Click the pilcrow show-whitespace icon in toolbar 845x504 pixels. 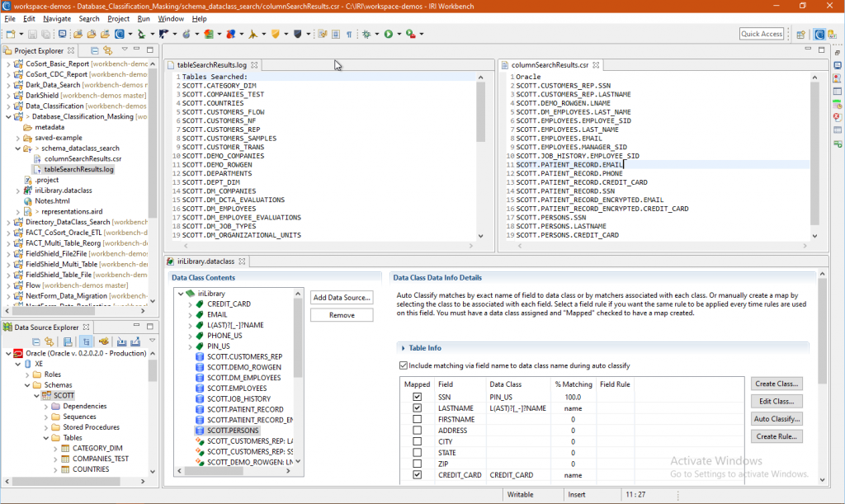point(349,34)
